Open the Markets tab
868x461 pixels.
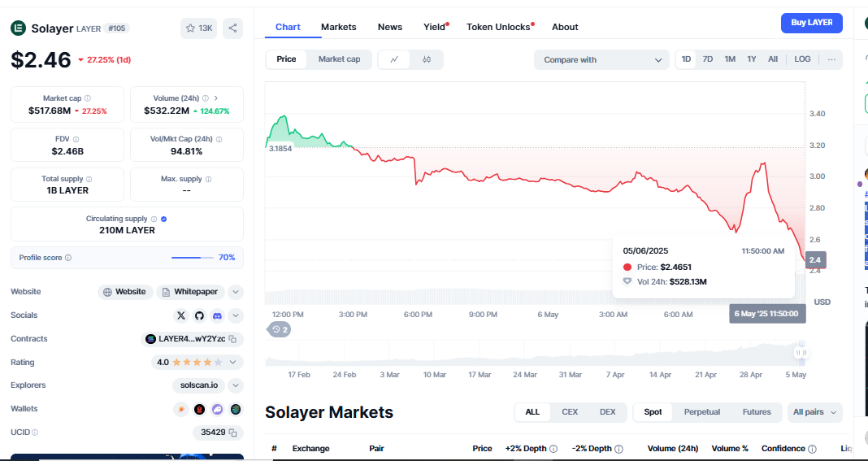point(339,27)
